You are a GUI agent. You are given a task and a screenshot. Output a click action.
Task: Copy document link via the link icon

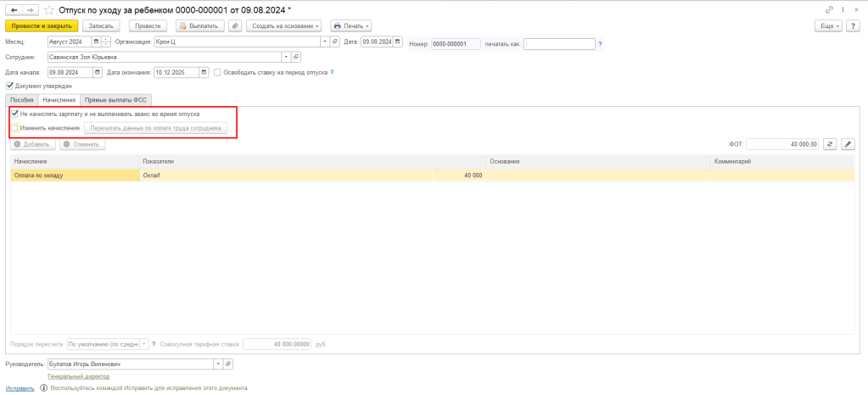829,9
